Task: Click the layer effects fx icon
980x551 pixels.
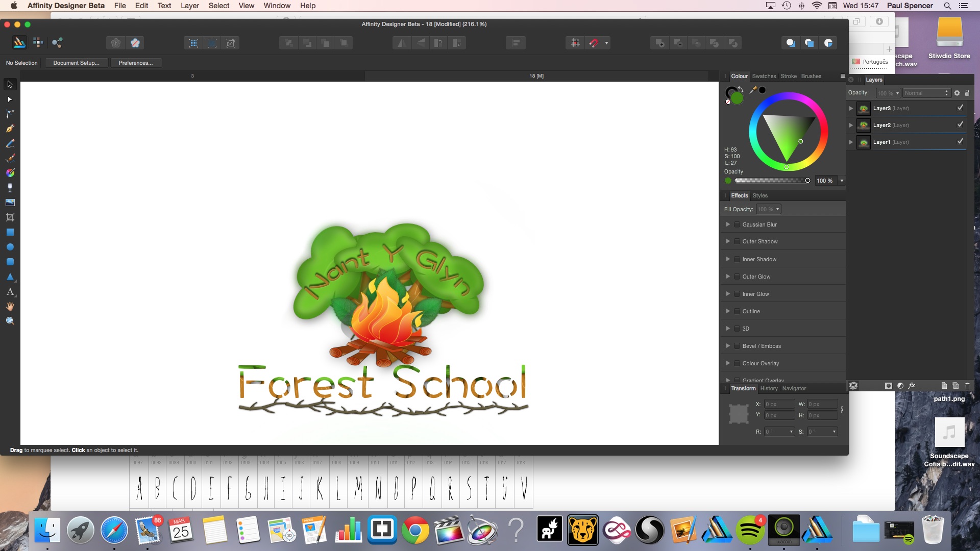Action: (x=912, y=386)
